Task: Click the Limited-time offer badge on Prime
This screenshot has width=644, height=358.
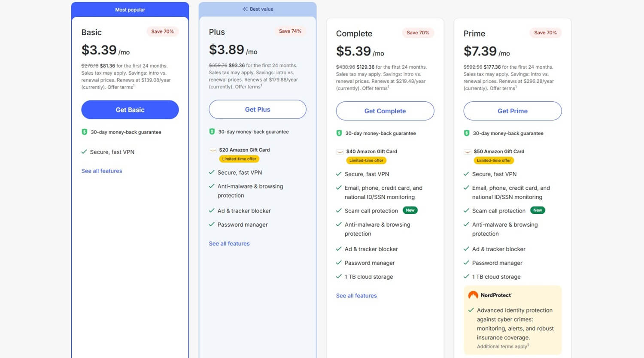Action: point(494,160)
